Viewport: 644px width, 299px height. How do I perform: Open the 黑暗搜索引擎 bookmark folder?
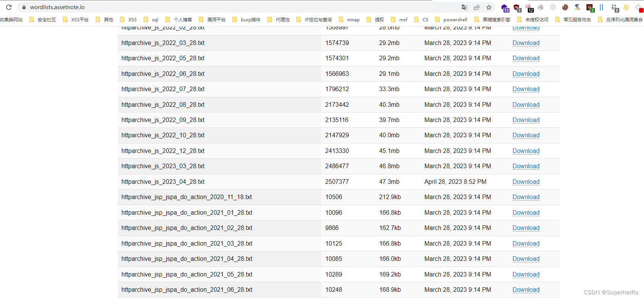tap(492, 19)
